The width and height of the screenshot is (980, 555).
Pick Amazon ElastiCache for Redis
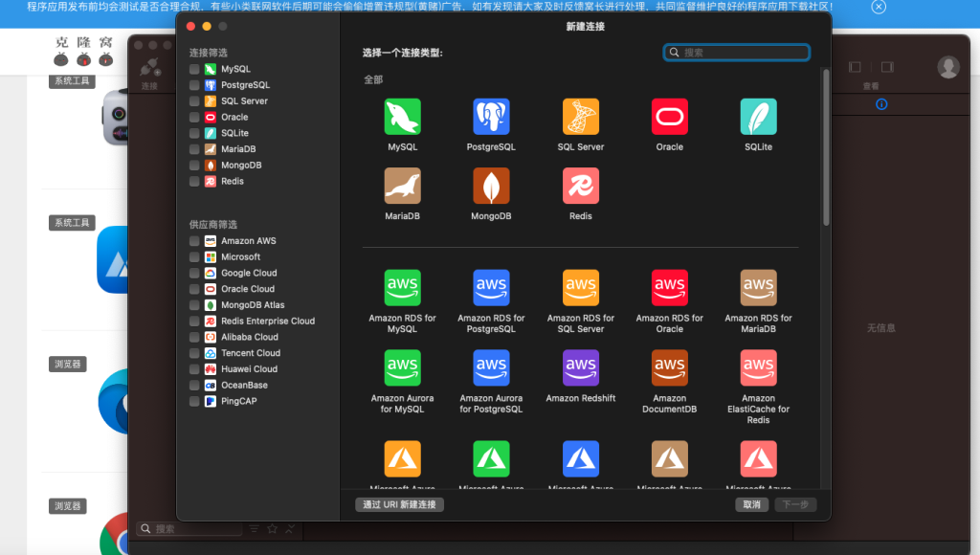pos(758,367)
